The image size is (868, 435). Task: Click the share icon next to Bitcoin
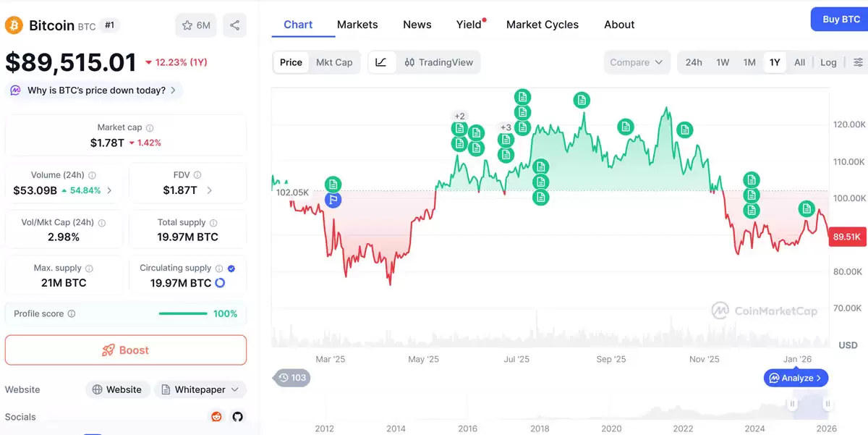[x=234, y=25]
